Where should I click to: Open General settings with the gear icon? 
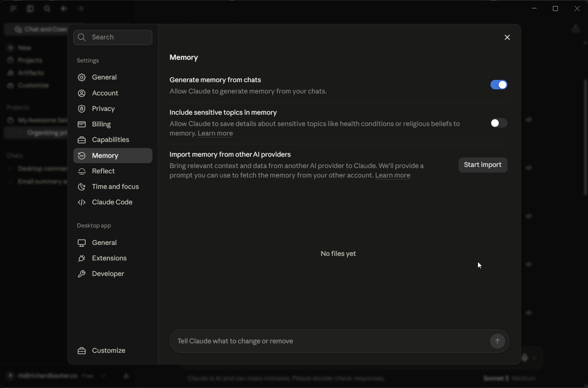pos(113,77)
